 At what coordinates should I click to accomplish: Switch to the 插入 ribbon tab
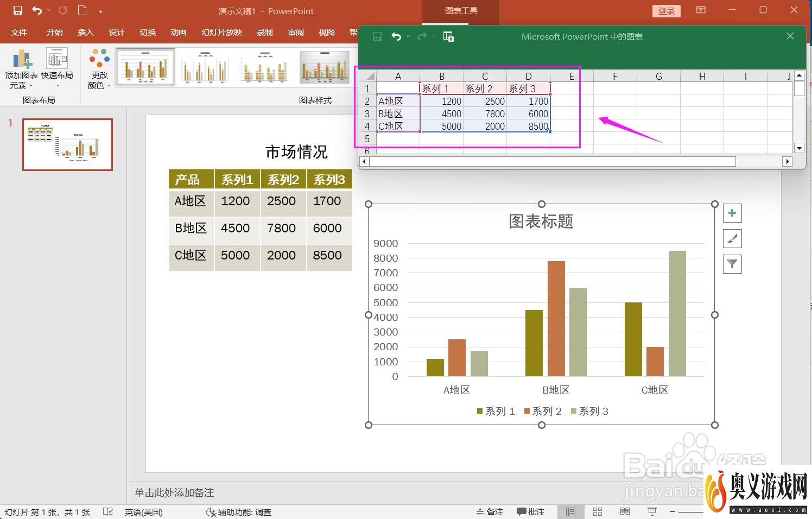point(86,33)
